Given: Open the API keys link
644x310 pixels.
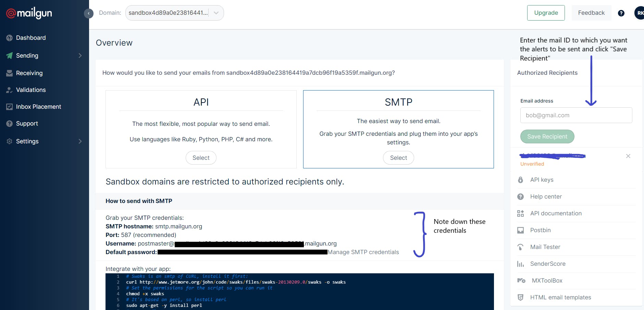Looking at the screenshot, I should [x=542, y=180].
